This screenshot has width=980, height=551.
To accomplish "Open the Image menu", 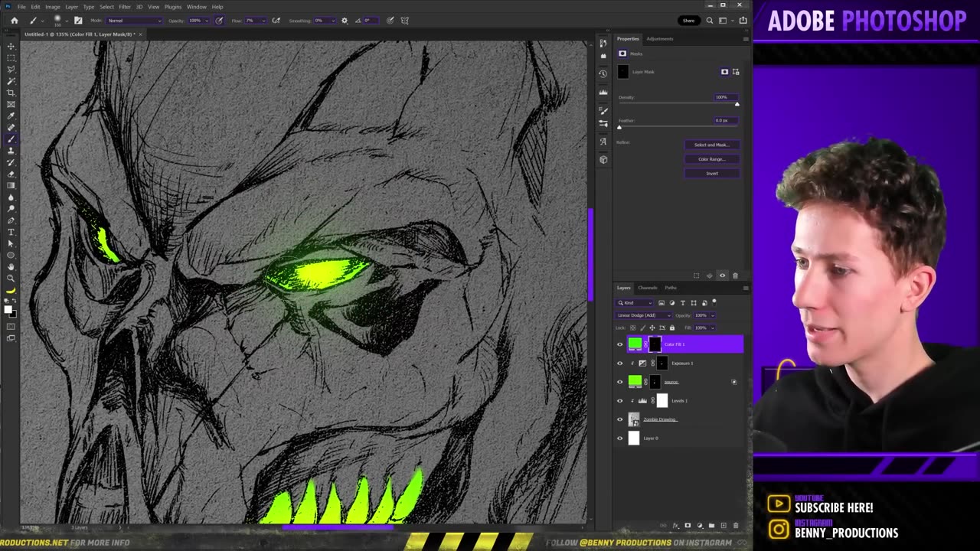I will (x=53, y=7).
